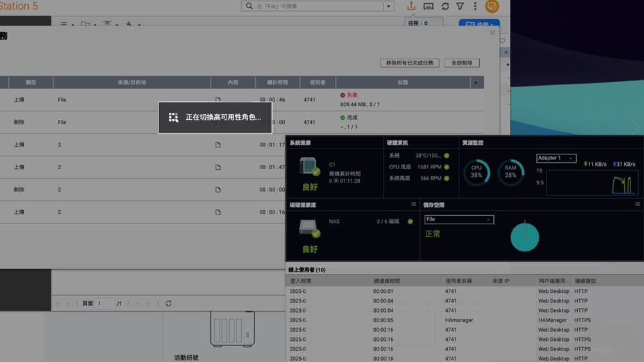Screen dimensions: 644x362
Task: Open the Adapter 1 network dropdown
Action: [555, 158]
